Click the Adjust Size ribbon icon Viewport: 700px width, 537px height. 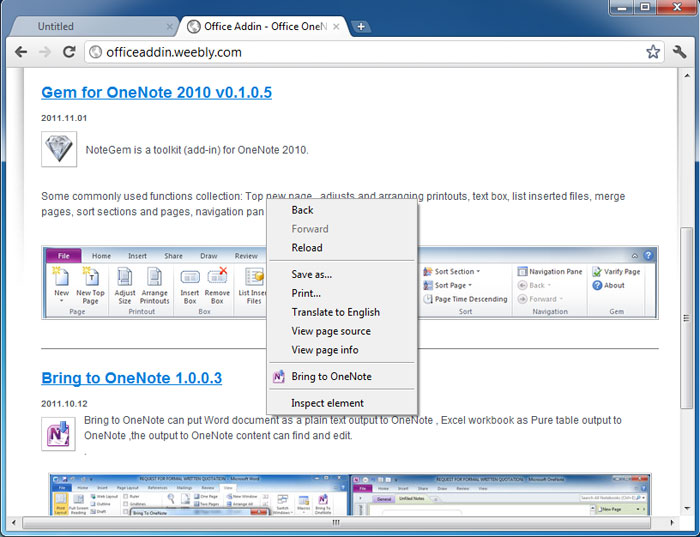[125, 285]
